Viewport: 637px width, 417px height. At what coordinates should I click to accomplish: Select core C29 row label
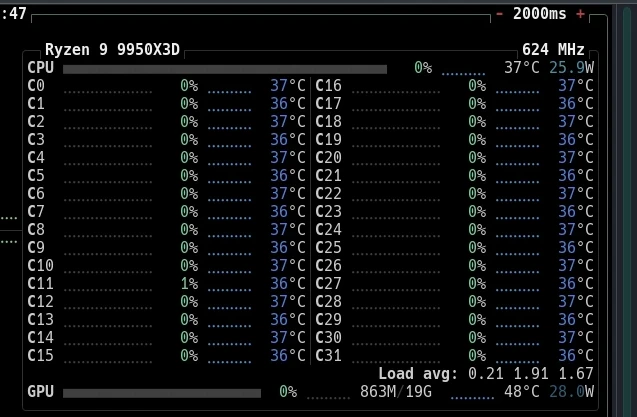pyautogui.click(x=328, y=319)
